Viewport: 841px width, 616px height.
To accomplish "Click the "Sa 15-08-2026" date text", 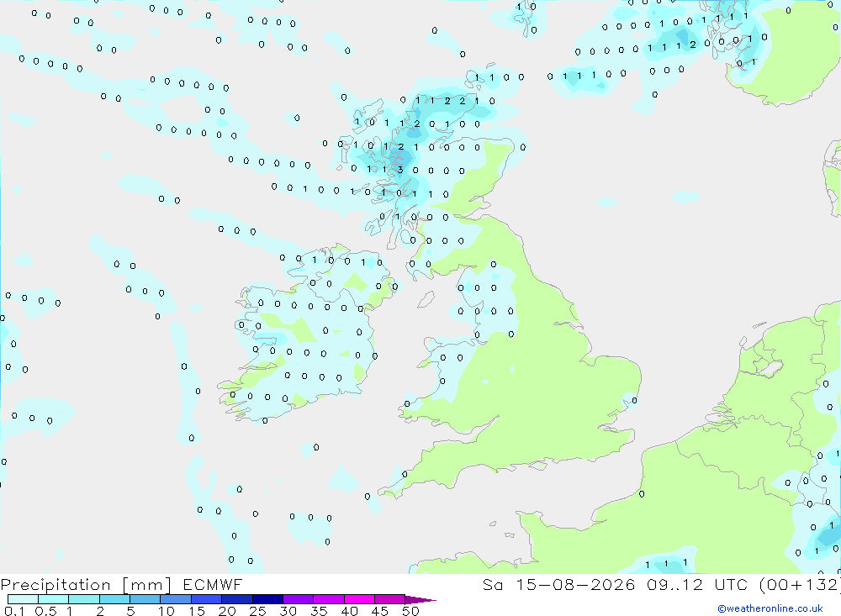I will [558, 584].
